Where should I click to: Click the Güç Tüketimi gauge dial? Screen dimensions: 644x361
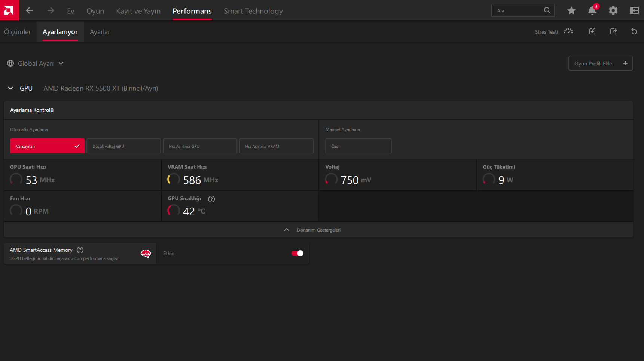pyautogui.click(x=489, y=179)
